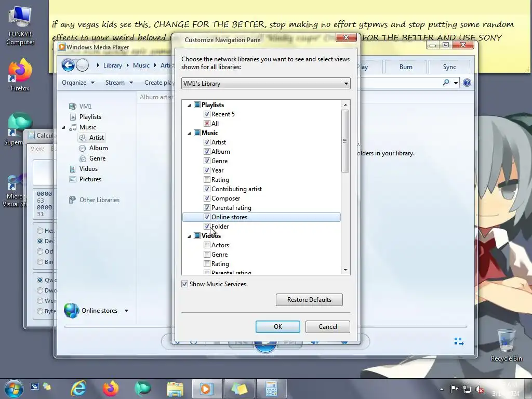This screenshot has height=399, width=532.
Task: Collapse the Music group in the dialog
Action: click(x=189, y=134)
